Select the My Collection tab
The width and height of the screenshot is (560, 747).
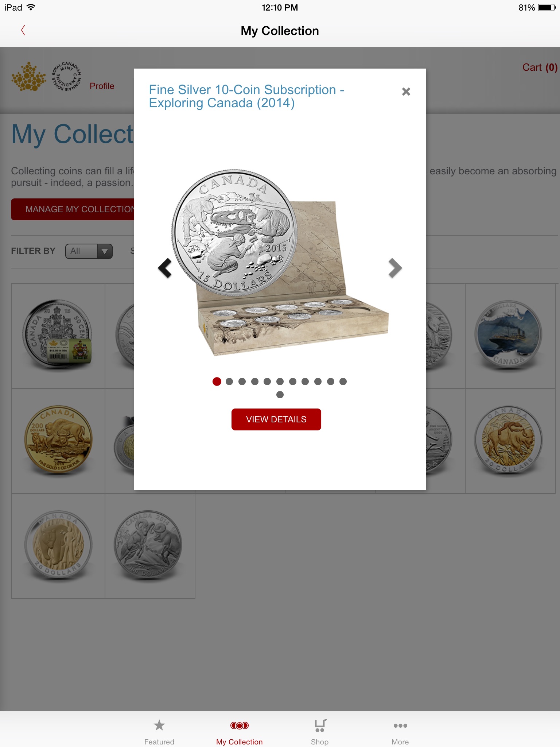[x=240, y=732]
